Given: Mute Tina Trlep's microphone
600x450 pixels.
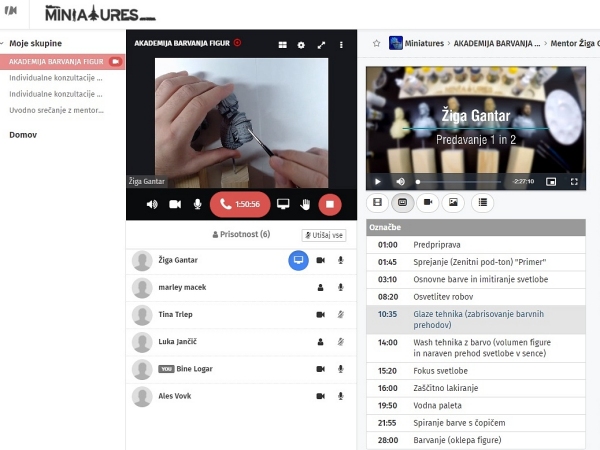Looking at the screenshot, I should [x=341, y=314].
